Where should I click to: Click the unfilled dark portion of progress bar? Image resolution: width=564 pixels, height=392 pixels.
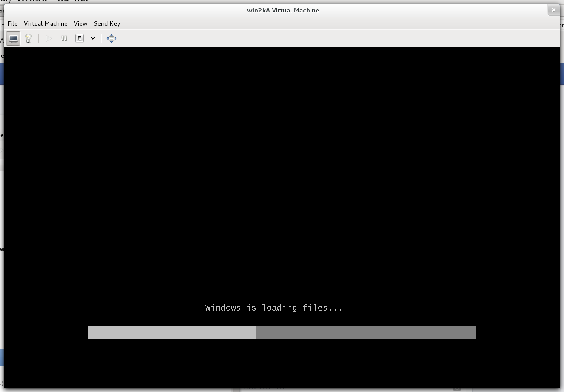click(x=366, y=332)
